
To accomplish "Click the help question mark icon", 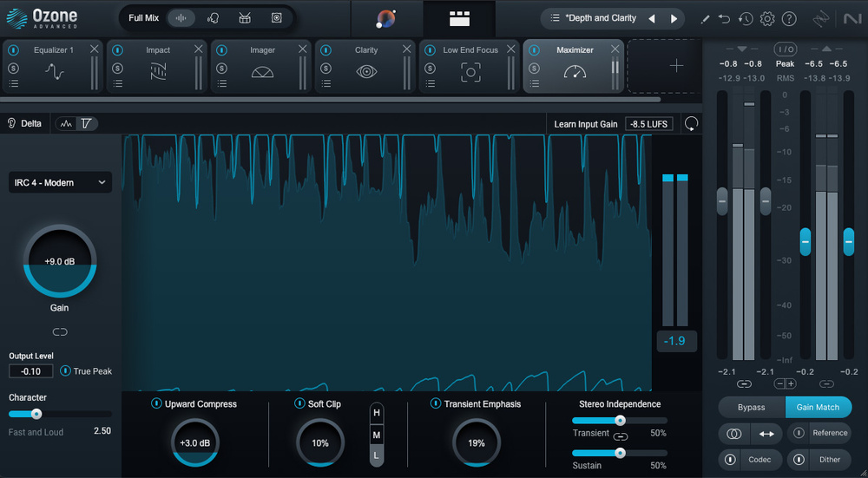I will tap(789, 18).
